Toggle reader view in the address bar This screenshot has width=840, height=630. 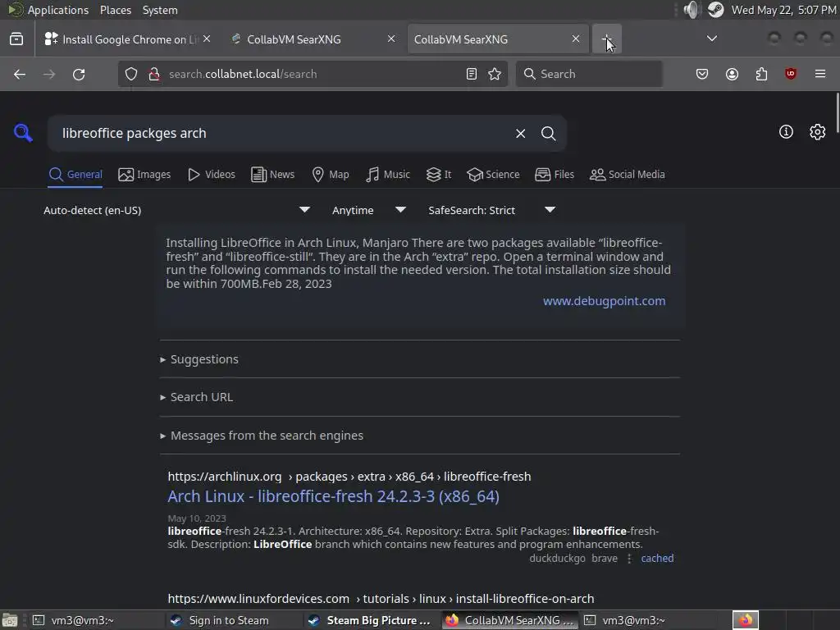pyautogui.click(x=472, y=74)
